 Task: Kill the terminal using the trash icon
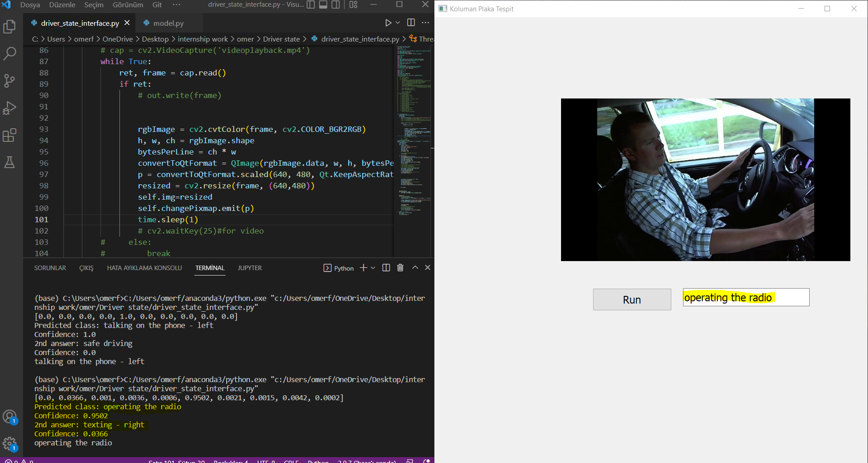pos(400,267)
